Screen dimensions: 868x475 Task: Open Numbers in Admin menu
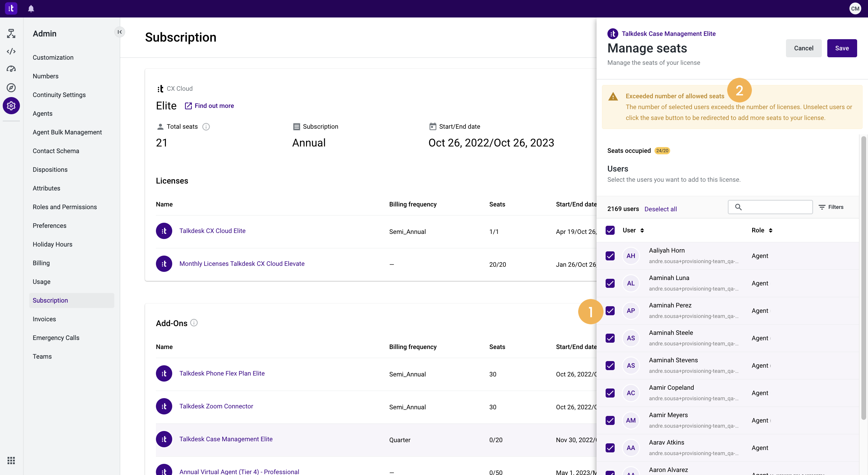[x=46, y=76]
